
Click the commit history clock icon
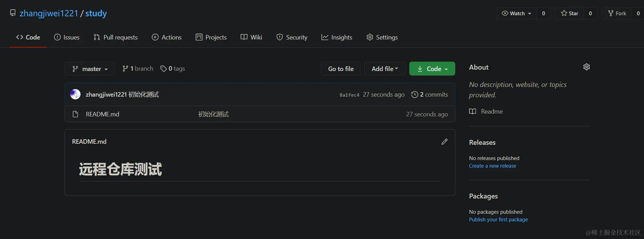[415, 95]
